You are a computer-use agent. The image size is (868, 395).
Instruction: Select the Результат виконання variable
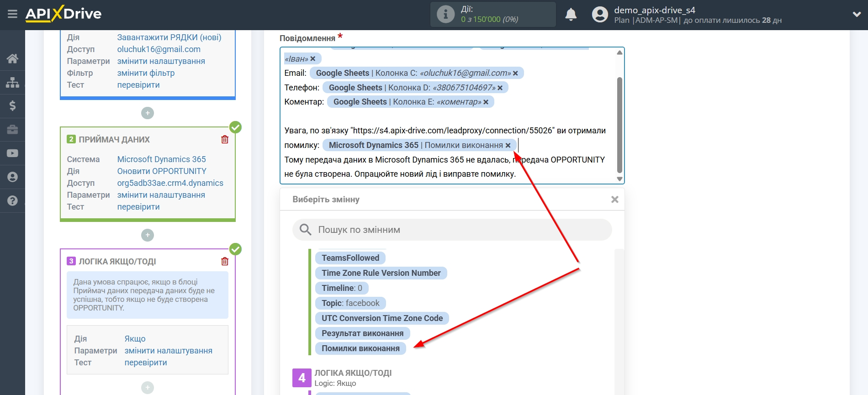coord(362,333)
